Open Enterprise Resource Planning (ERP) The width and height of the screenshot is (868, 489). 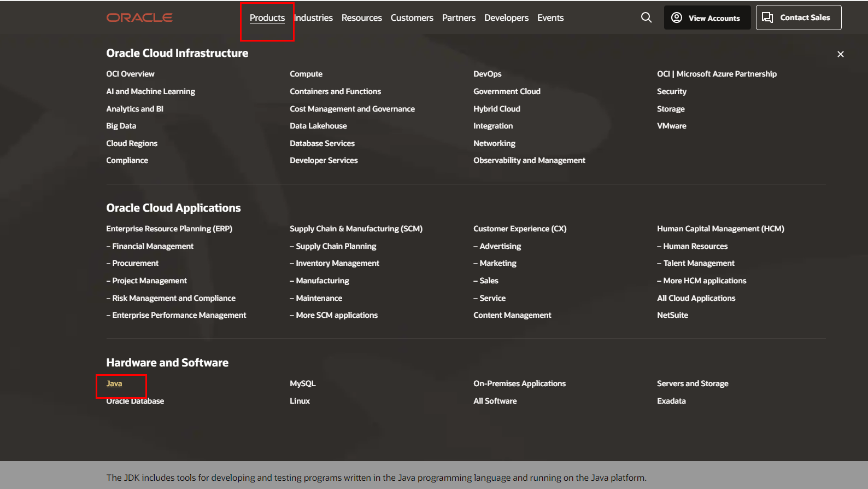point(169,229)
